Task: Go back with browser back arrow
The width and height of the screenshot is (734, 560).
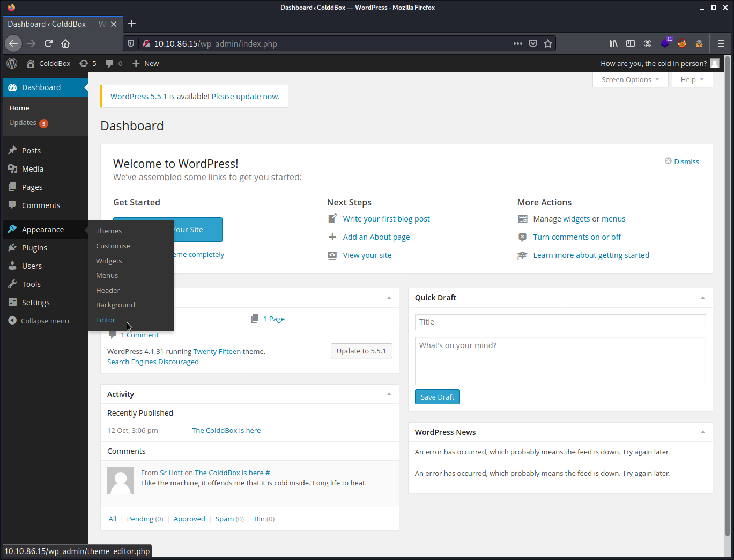Action: pyautogui.click(x=13, y=43)
